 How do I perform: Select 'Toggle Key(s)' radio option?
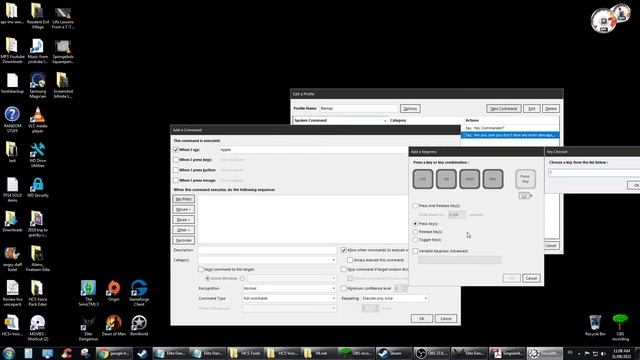(x=415, y=240)
